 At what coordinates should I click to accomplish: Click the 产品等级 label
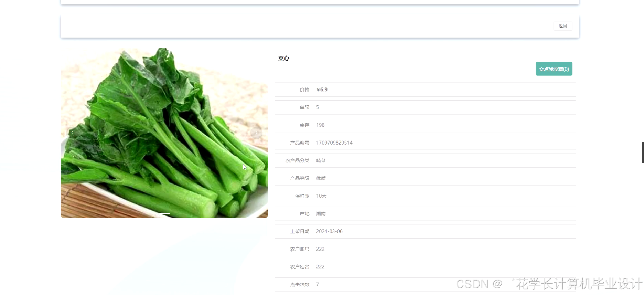[300, 178]
